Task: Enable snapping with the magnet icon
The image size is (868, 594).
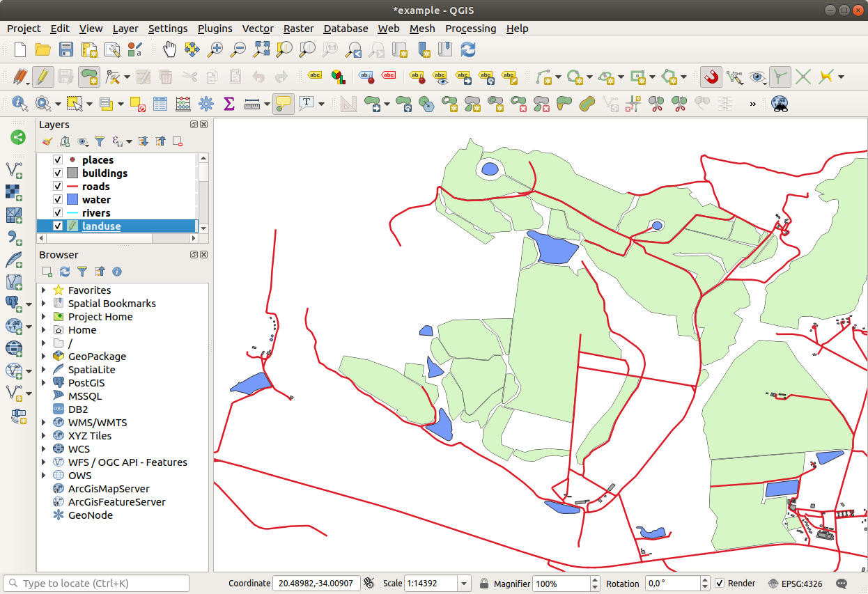Action: pos(711,77)
